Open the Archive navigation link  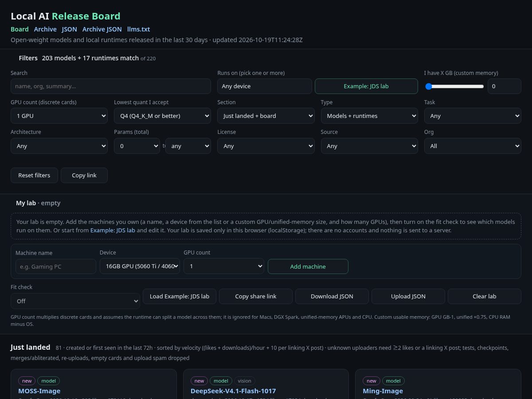coord(45,29)
